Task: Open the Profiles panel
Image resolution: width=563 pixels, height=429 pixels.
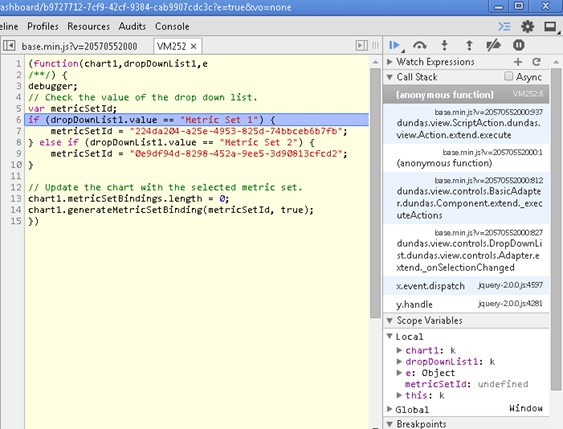Action: coord(43,27)
